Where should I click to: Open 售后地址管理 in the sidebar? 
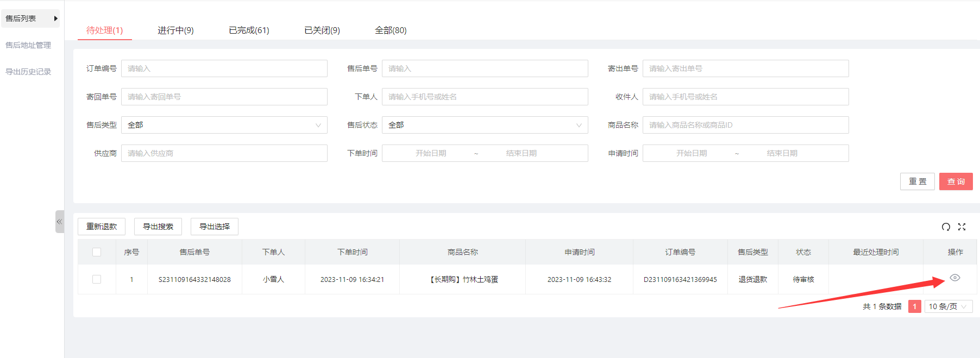pos(28,45)
